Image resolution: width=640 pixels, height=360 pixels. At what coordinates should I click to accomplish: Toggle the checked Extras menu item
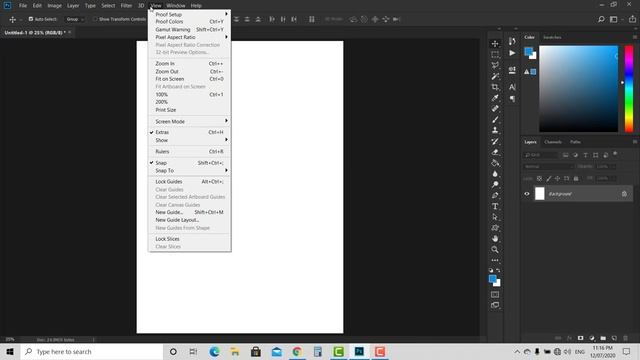(x=189, y=132)
